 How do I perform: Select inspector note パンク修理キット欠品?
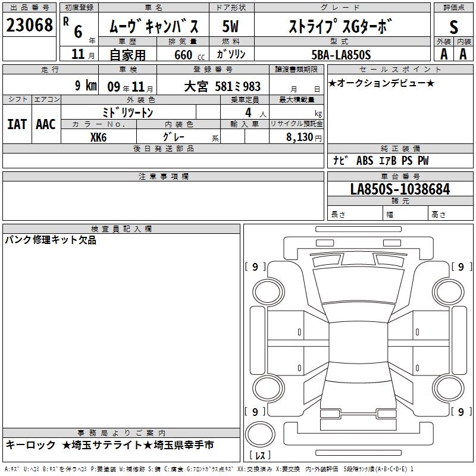51,240
